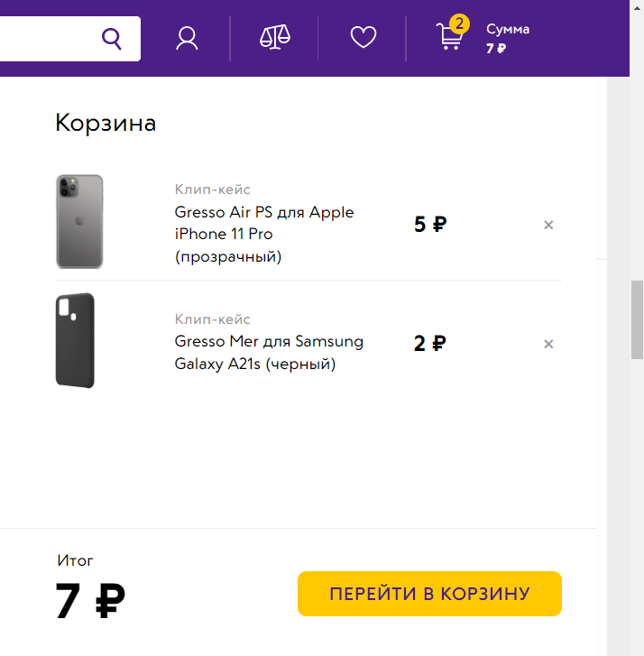644x656 pixels.
Task: Open the user account profile icon
Action: 187,38
